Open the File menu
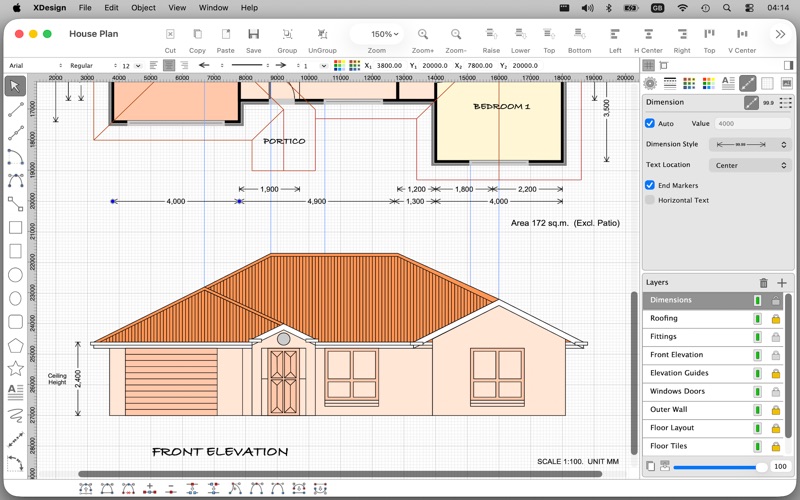The width and height of the screenshot is (800, 500). coord(85,8)
